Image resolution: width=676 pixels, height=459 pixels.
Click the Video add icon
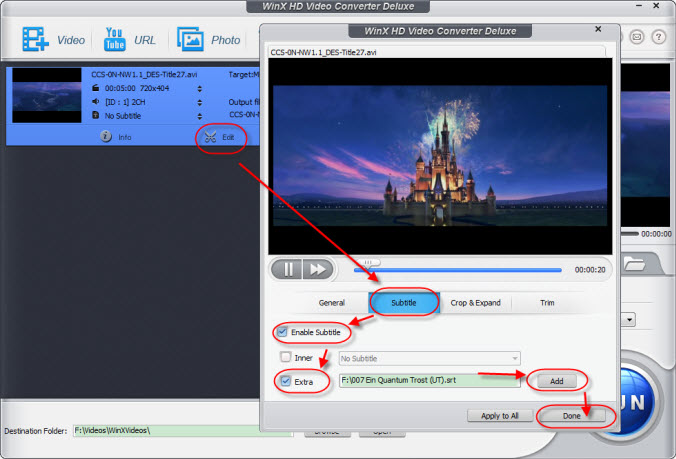point(35,39)
